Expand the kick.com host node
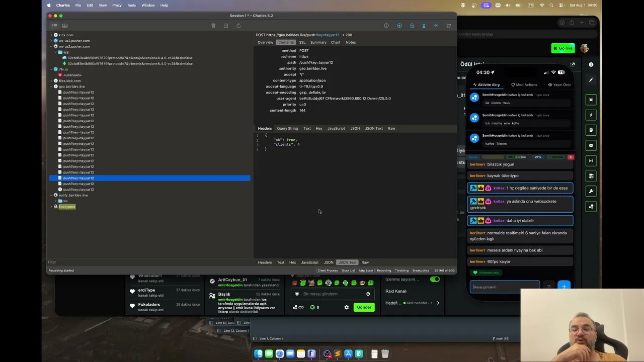644x362 pixels. [x=51, y=35]
